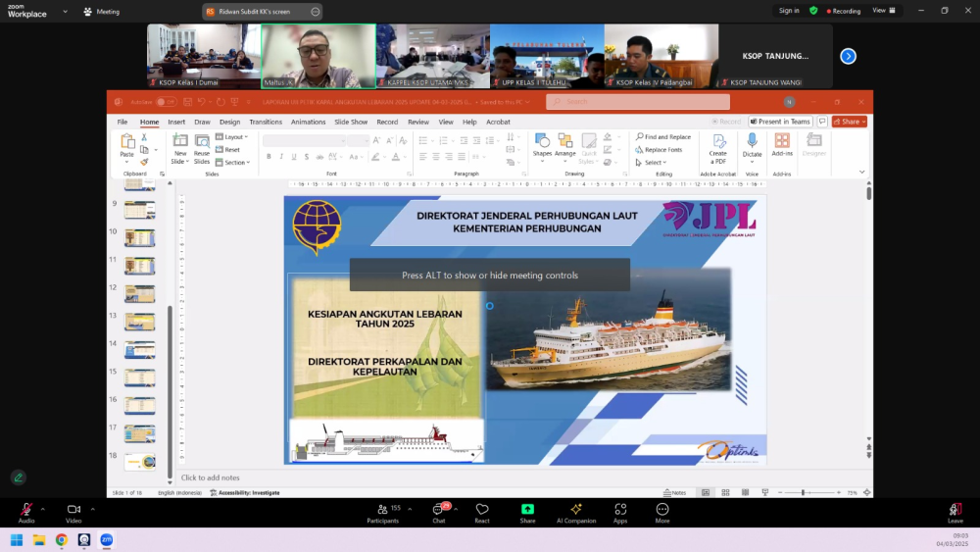Viewport: 980px width, 552px height.
Task: Open the Zoom Chat panel
Action: (439, 513)
